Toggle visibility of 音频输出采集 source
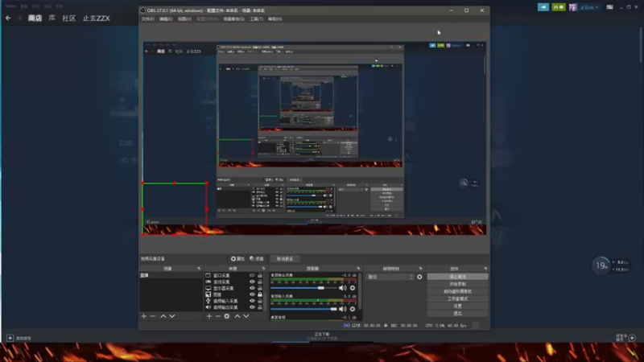The image size is (644, 362). point(252,307)
